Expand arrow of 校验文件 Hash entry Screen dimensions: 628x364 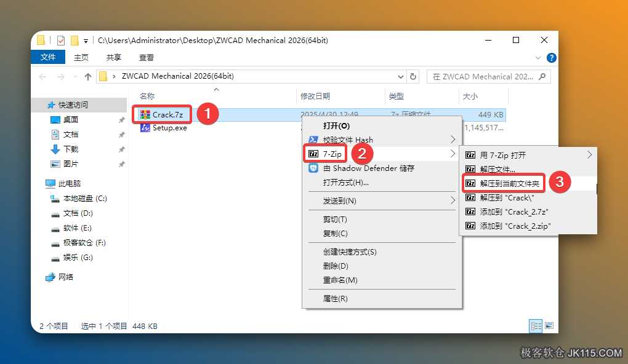[453, 139]
